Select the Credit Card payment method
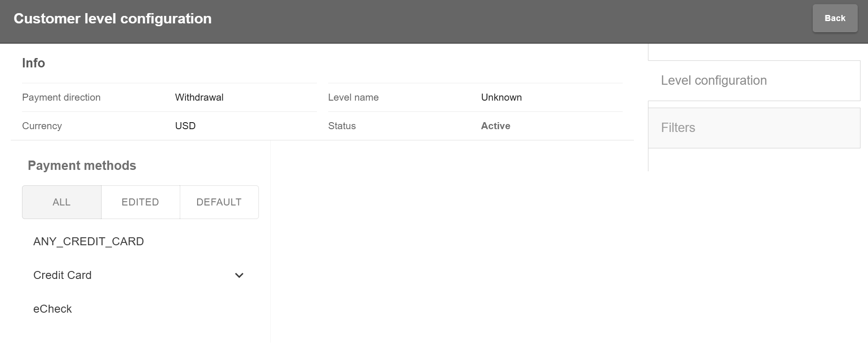 point(62,275)
